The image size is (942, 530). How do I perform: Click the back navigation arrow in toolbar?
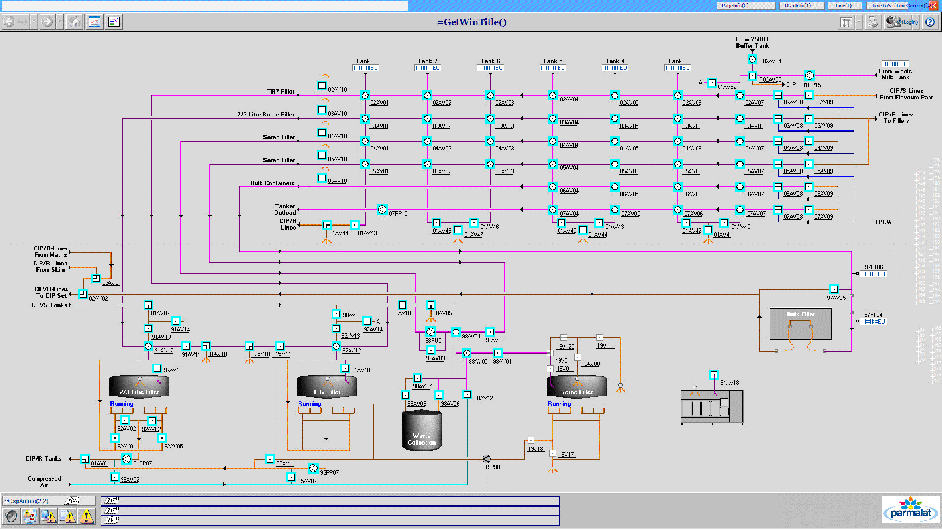10,21
